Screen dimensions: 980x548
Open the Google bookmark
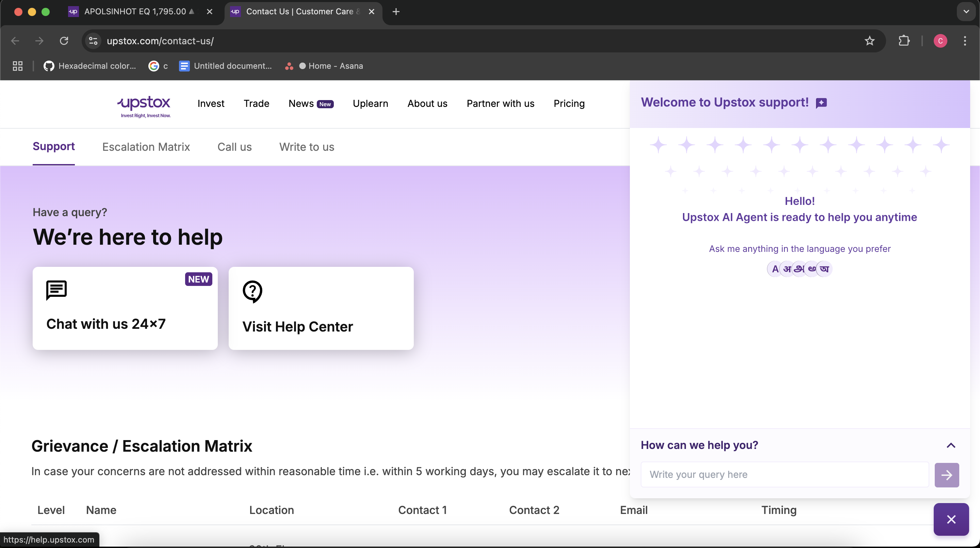158,66
